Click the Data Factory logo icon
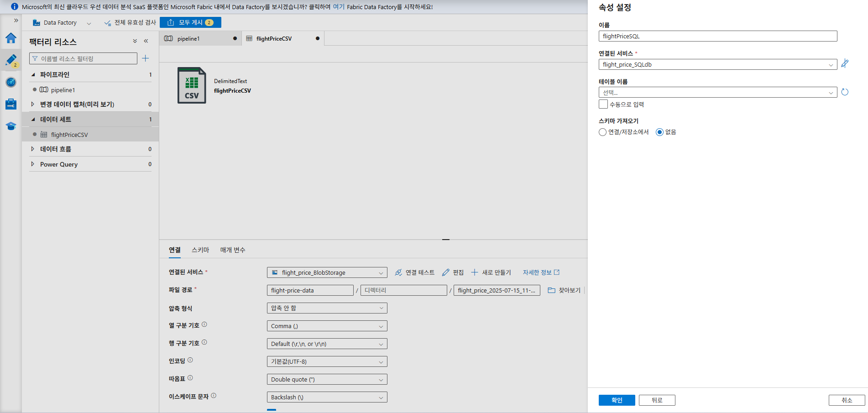 coord(37,23)
